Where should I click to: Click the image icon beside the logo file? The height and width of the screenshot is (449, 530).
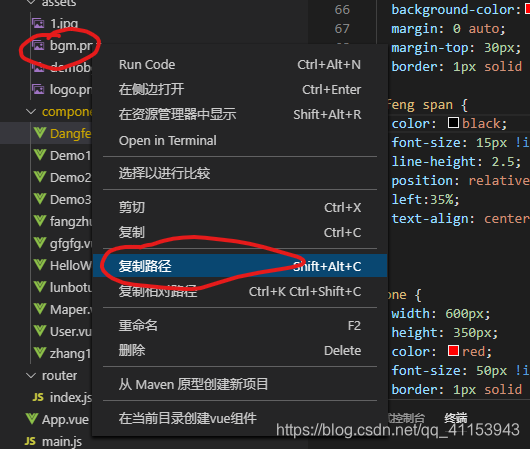pyautogui.click(x=38, y=90)
